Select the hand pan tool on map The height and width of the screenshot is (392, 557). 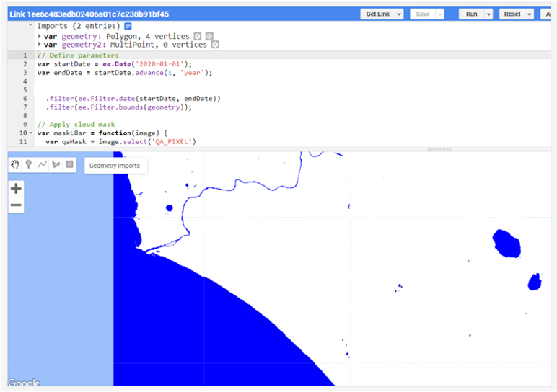(15, 164)
